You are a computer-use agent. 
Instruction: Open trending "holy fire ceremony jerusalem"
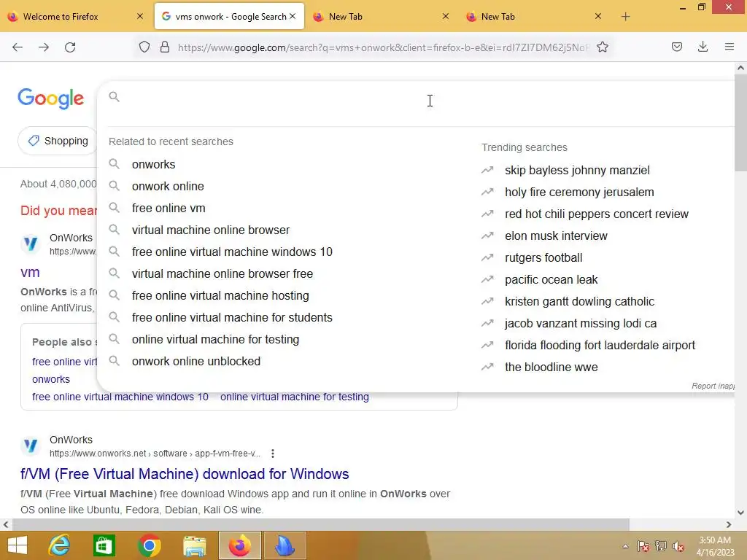[x=579, y=192]
